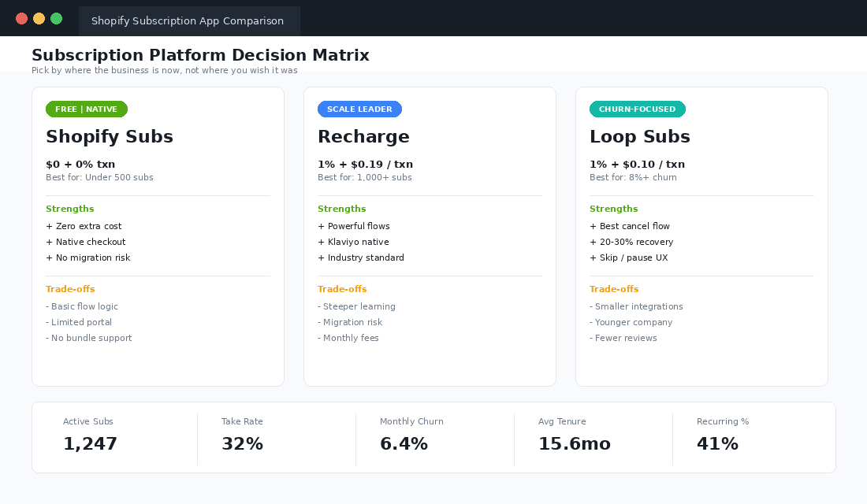Click the green maximize window dot
This screenshot has width=867, height=504.
pos(57,19)
